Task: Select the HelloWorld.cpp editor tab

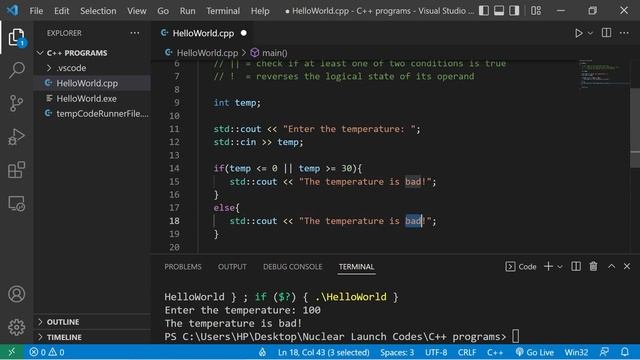Action: [203, 33]
